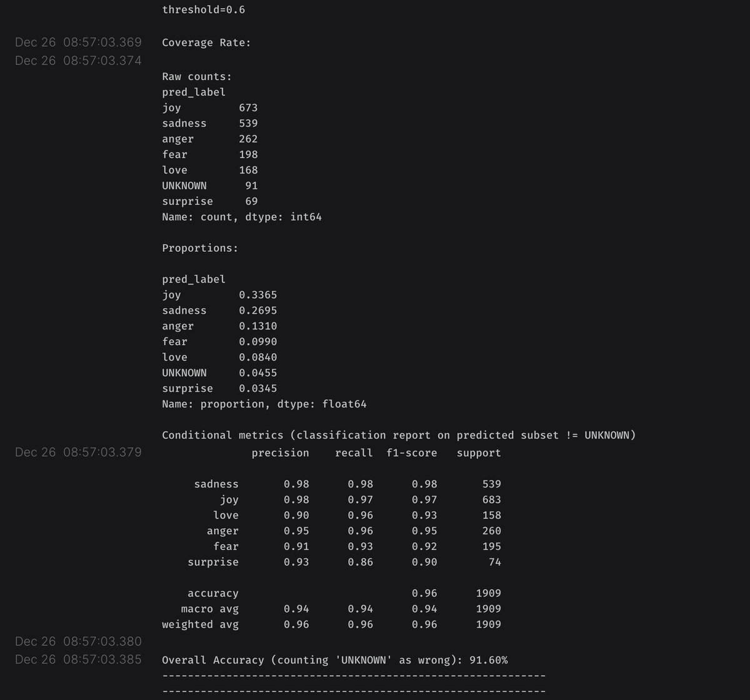Click the Raw counts heading
Viewport: 750px width, 700px height.
point(197,77)
